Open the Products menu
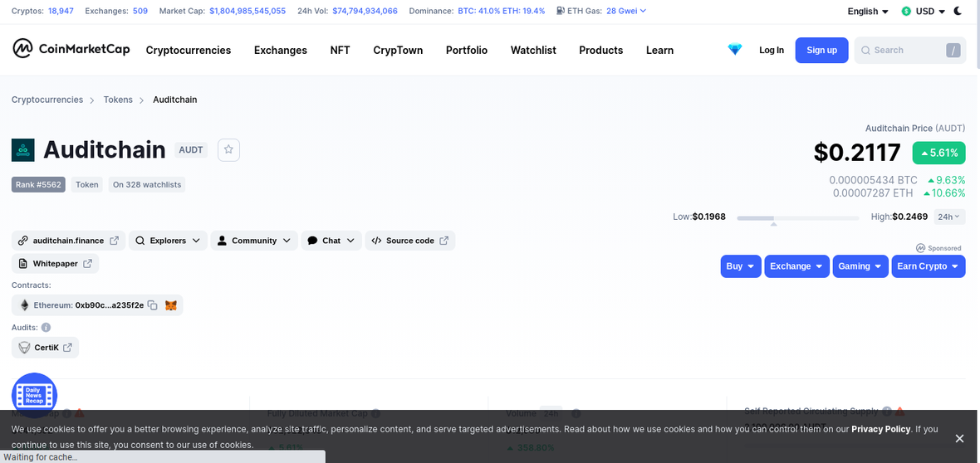 tap(601, 50)
